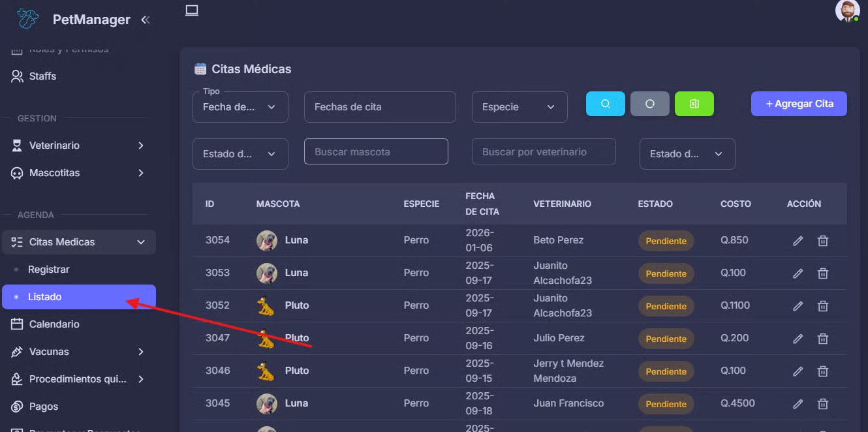Click edit pencil for appointment 3054

point(798,241)
